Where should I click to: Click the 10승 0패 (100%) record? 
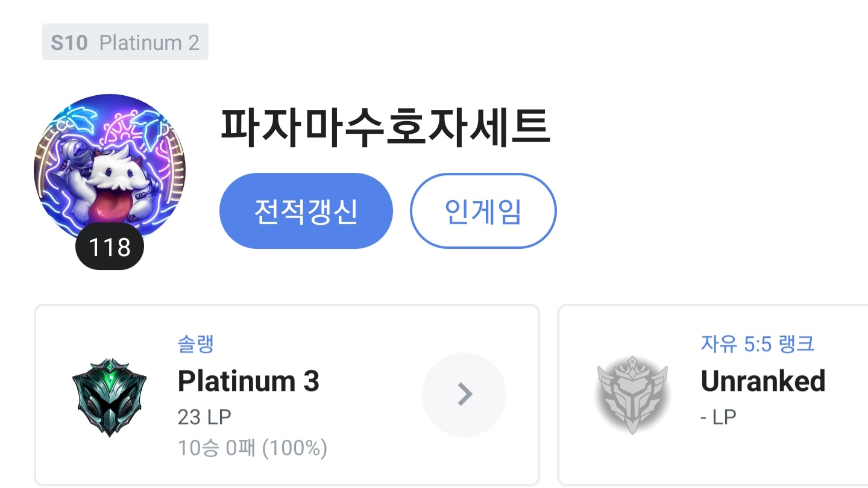point(253,448)
